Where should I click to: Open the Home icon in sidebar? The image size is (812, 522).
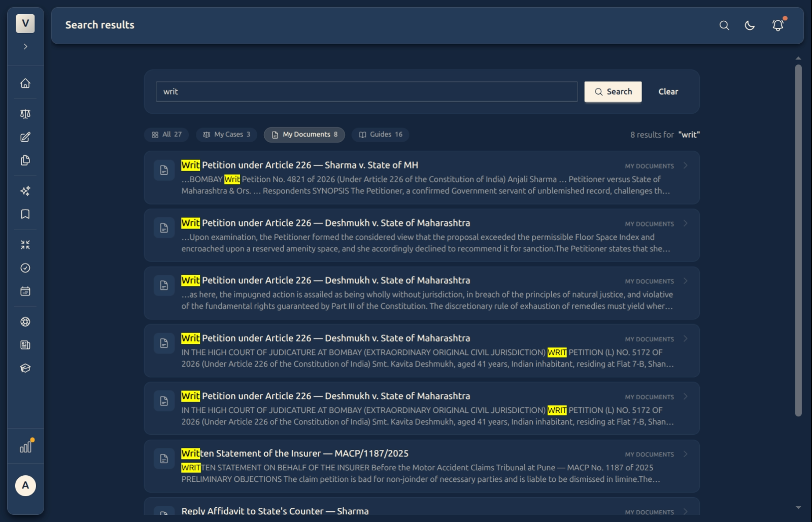click(x=25, y=83)
